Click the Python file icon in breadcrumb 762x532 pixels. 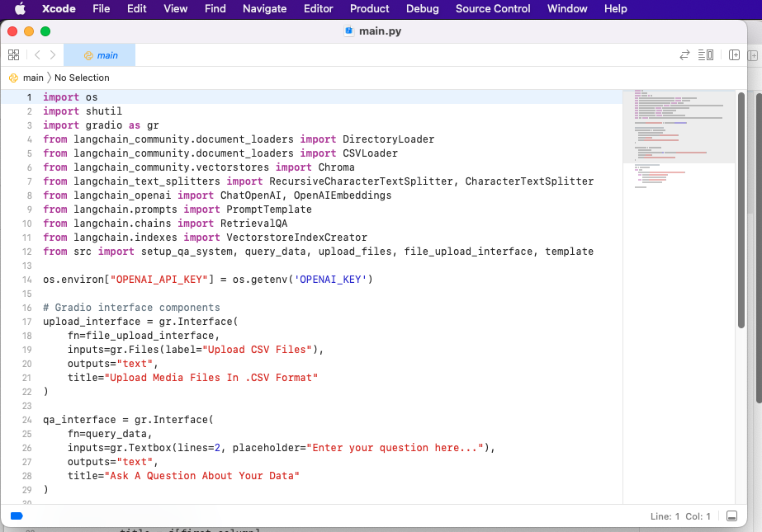[x=13, y=78]
